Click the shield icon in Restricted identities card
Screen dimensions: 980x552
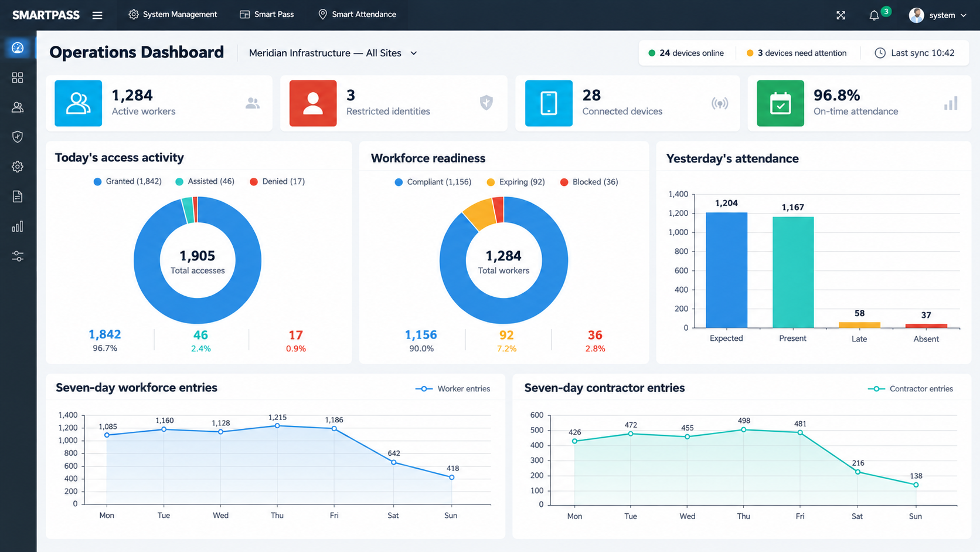coord(486,103)
